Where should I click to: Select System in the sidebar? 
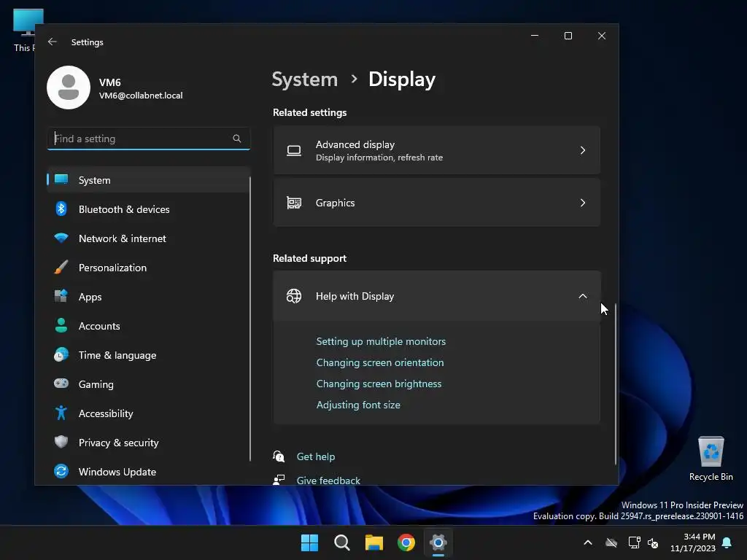(149, 180)
